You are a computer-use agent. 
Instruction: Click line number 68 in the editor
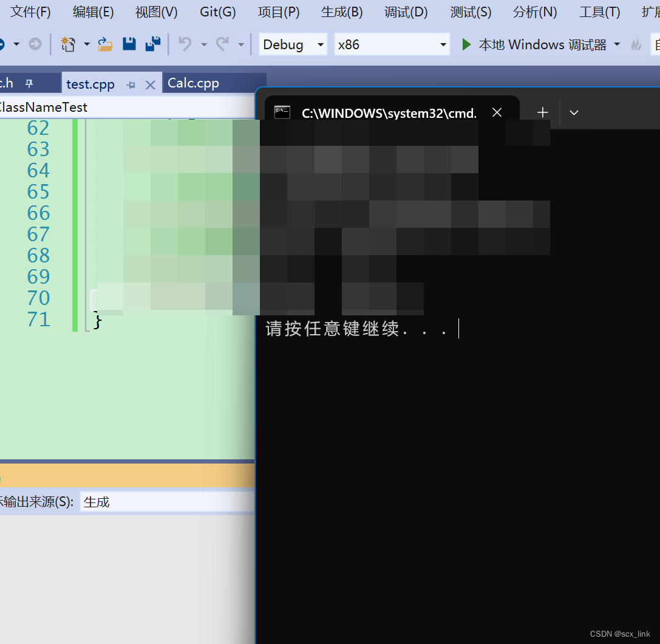tap(38, 255)
